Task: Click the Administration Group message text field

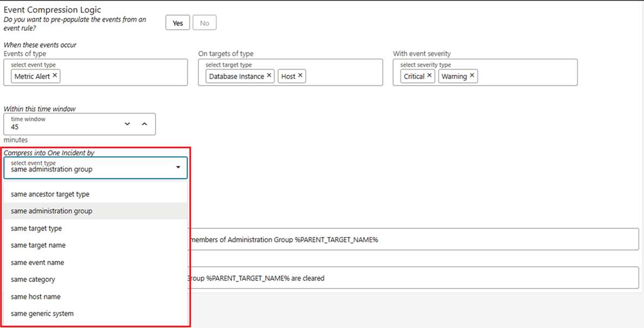Action: [412, 239]
